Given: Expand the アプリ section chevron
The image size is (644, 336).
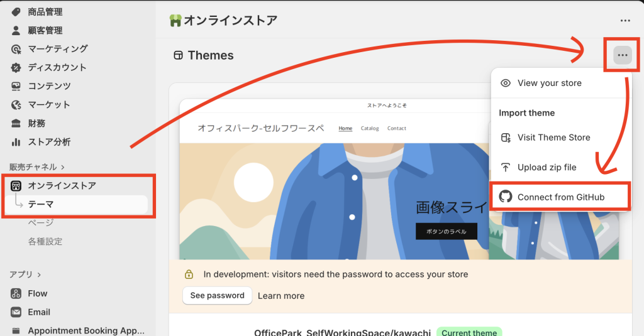Looking at the screenshot, I should coord(39,274).
